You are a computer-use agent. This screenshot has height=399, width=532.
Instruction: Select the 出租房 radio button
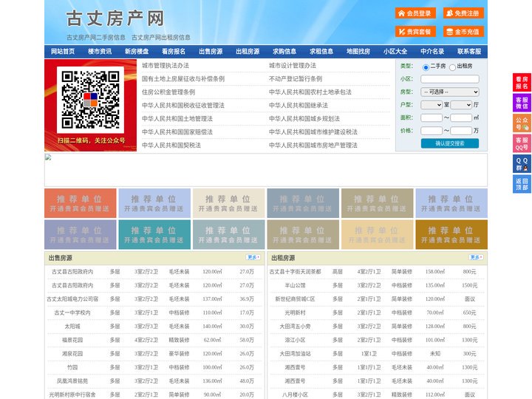pos(452,67)
